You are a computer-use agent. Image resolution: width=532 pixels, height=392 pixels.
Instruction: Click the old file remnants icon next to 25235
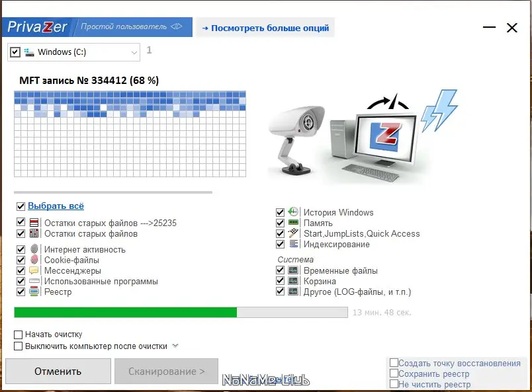point(34,223)
